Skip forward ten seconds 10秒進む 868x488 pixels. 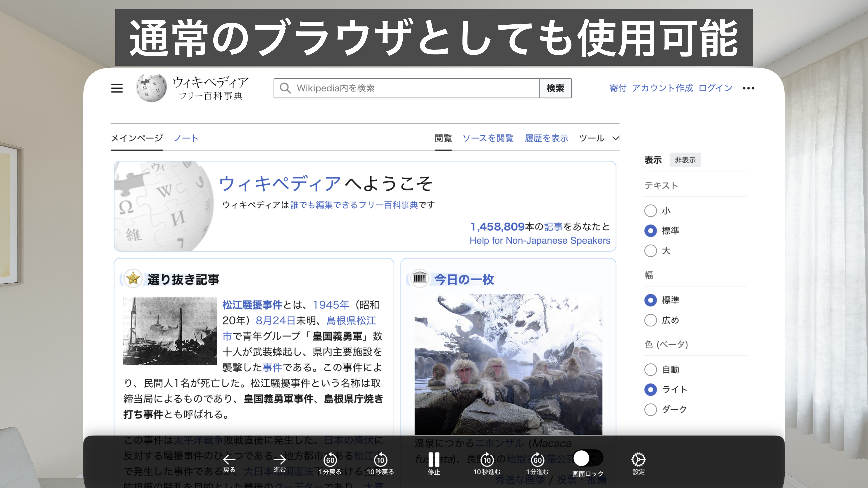point(487,464)
